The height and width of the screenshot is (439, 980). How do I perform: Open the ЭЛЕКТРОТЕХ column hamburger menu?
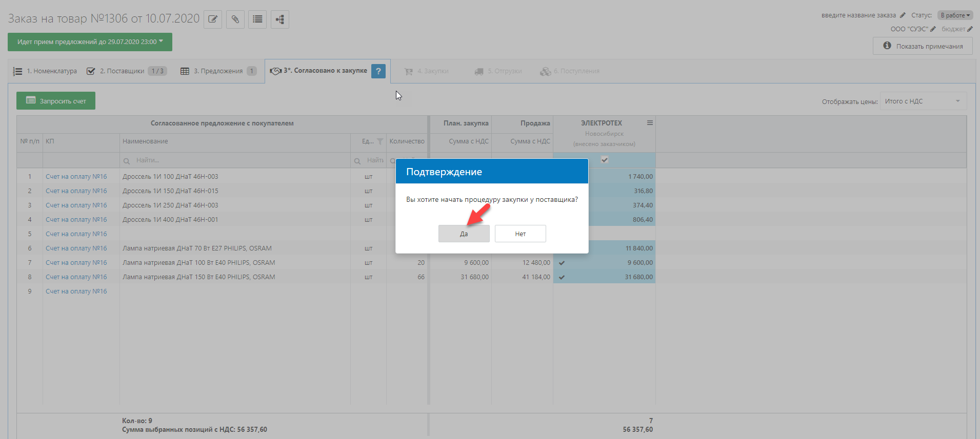click(x=650, y=123)
